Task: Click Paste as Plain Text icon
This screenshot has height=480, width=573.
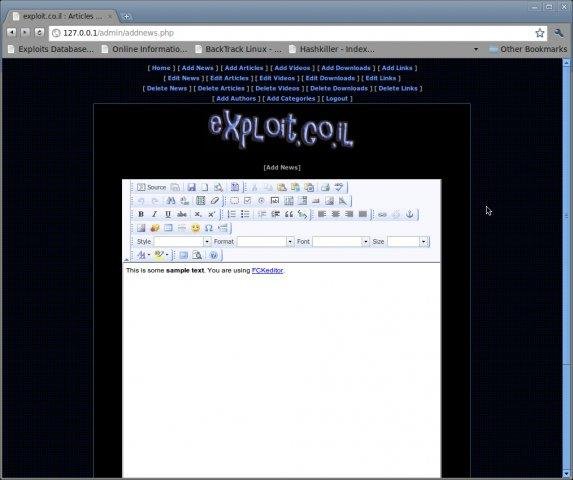Action: [x=295, y=187]
